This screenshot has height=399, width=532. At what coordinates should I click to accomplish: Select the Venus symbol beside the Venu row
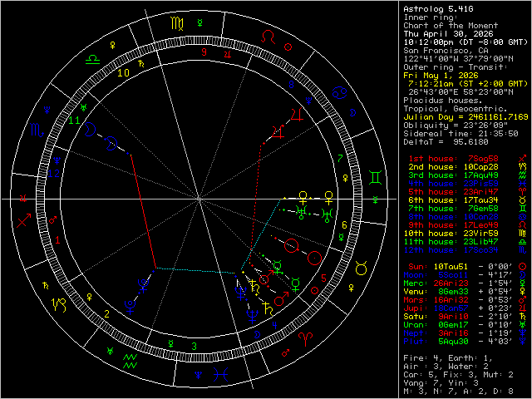523,292
